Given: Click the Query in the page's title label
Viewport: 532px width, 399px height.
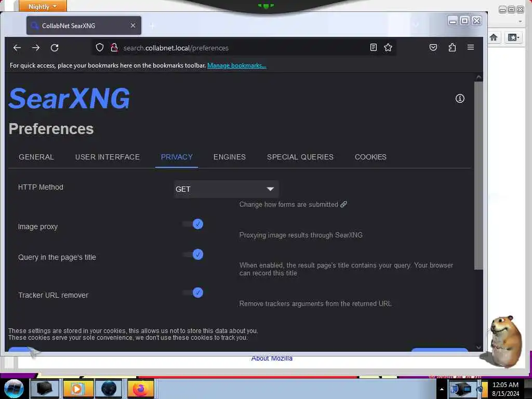Looking at the screenshot, I should [57, 257].
